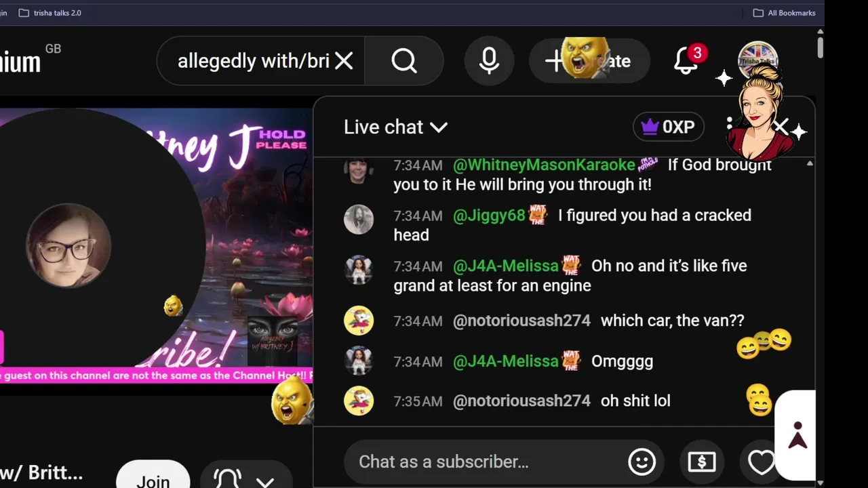Send a Super Chat with dollar icon
Screen dimensions: 868x488
702,462
